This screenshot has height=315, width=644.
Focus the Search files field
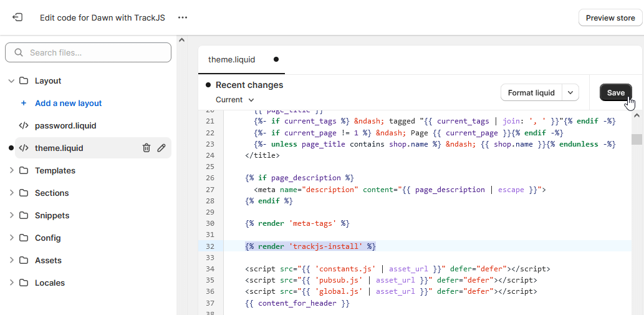coord(88,52)
